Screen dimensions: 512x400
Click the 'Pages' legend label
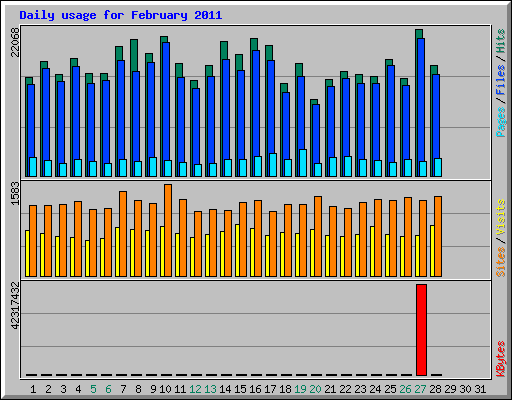tap(501, 122)
